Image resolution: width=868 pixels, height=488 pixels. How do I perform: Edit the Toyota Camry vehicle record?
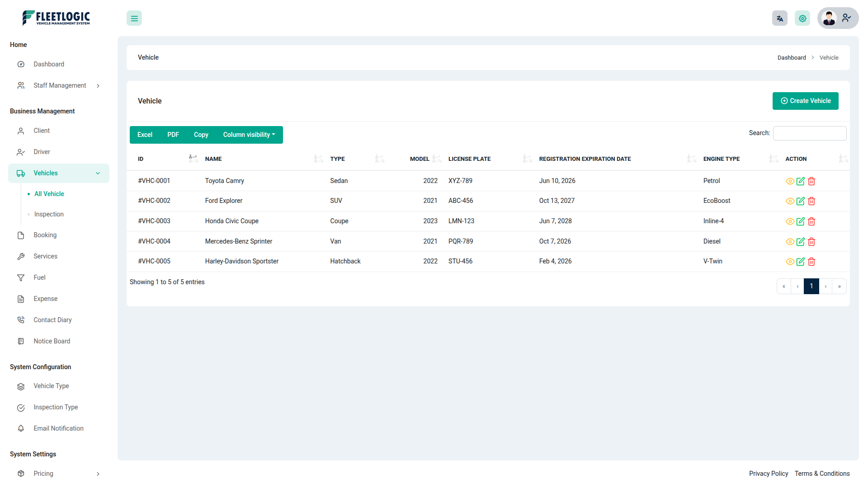click(800, 181)
